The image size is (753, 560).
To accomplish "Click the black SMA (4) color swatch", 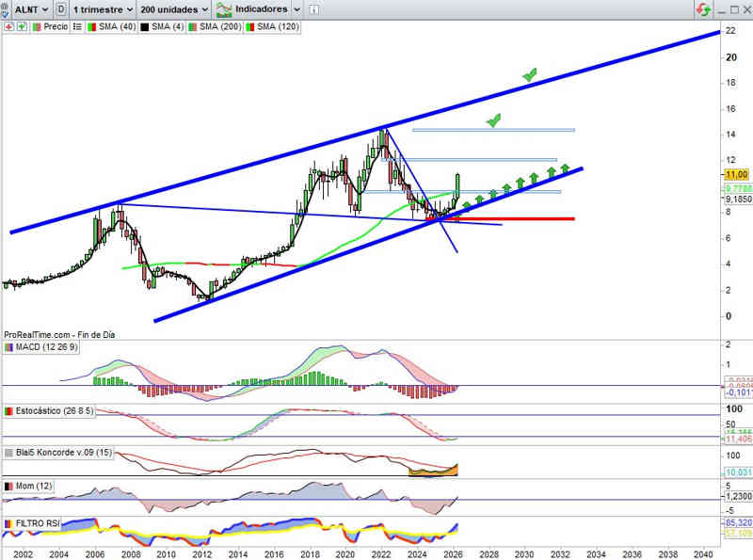I will point(144,27).
